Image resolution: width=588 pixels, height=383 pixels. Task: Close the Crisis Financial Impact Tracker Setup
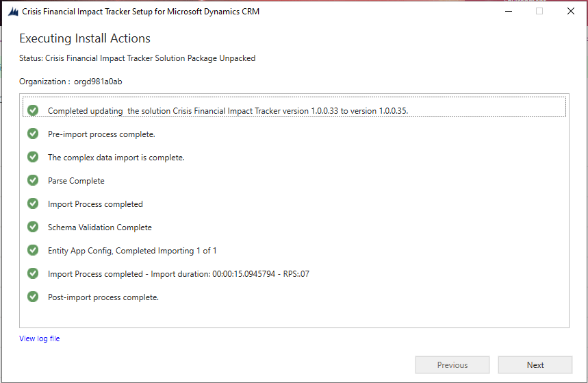tap(571, 11)
